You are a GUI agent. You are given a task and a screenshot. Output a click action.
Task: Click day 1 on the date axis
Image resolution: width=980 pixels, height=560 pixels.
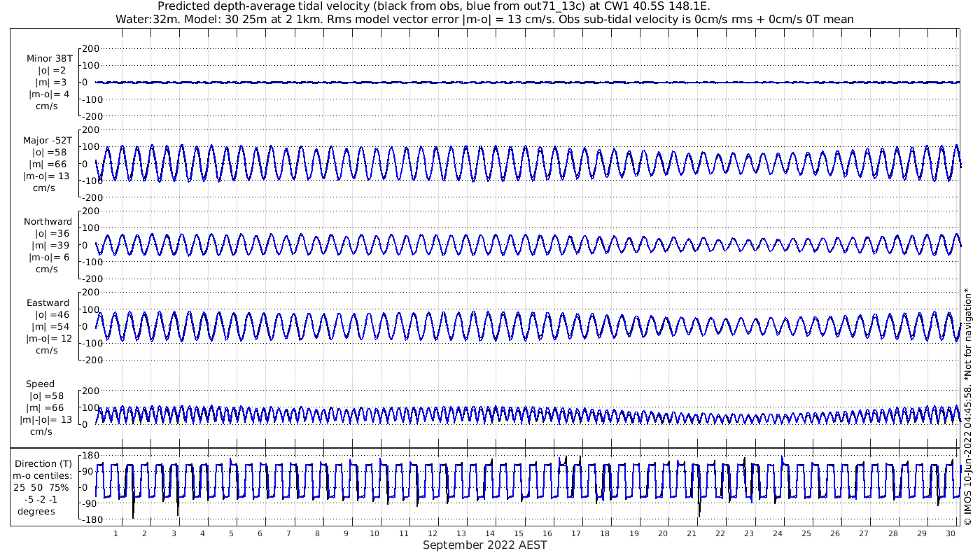[x=116, y=533]
